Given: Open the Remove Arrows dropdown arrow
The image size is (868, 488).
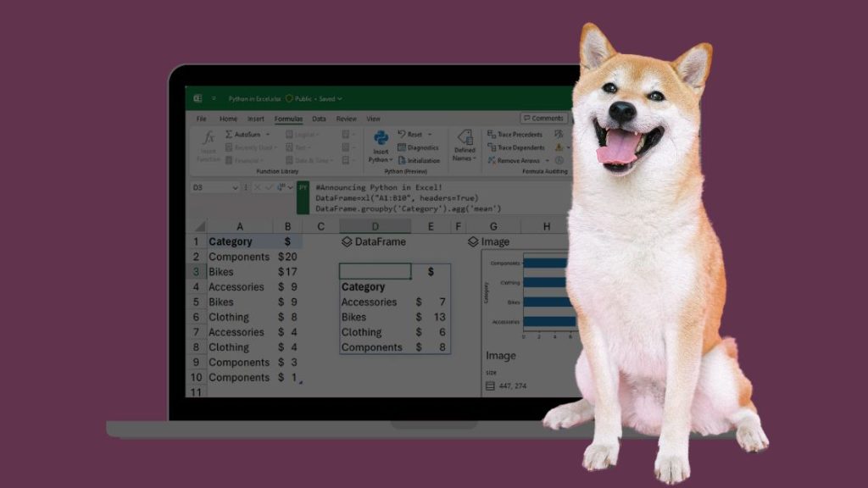Looking at the screenshot, I should tap(547, 160).
